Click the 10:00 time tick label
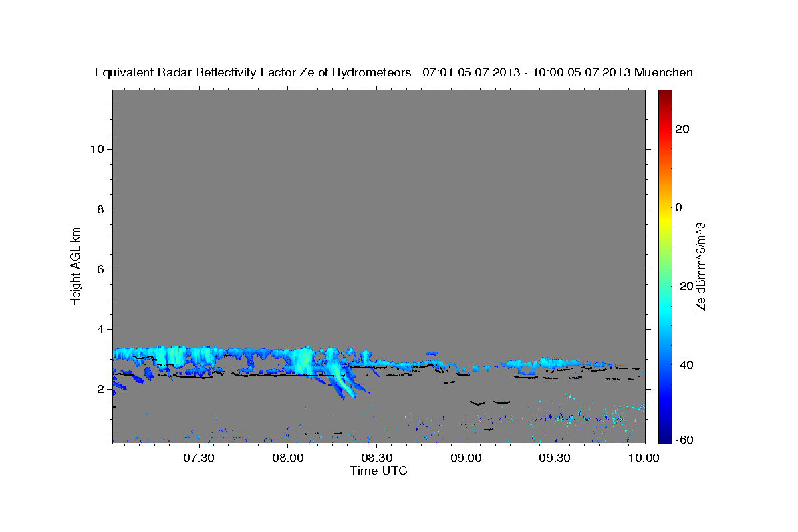Viewport: 798px width, 532px height. [x=644, y=458]
